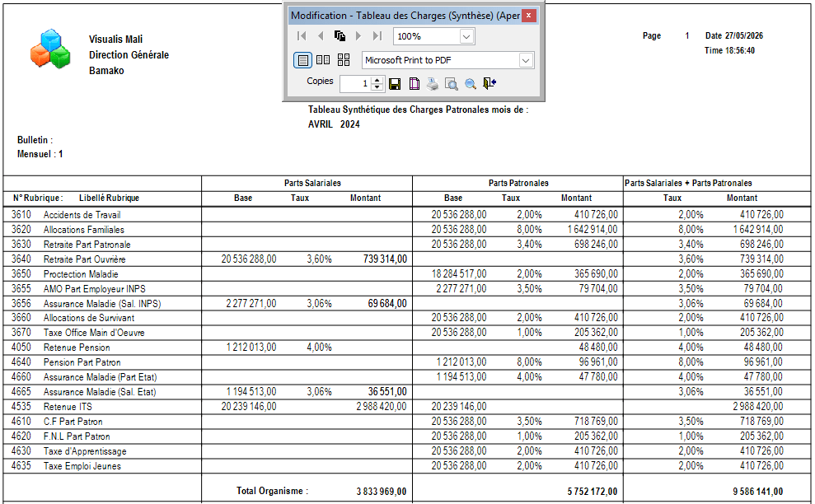Screen dimensions: 815x504
Task: Click the '3610 Accidents de Travail' row label
Action: click(x=66, y=215)
